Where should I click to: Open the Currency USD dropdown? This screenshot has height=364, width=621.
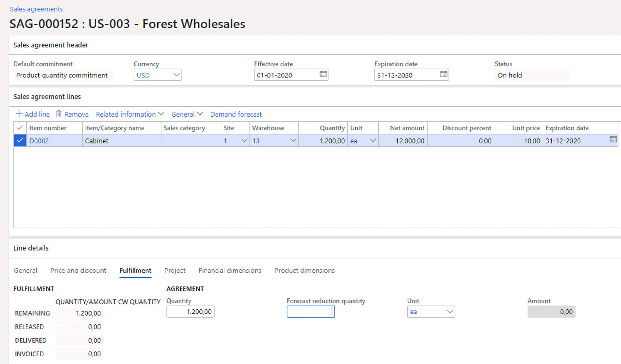click(176, 75)
